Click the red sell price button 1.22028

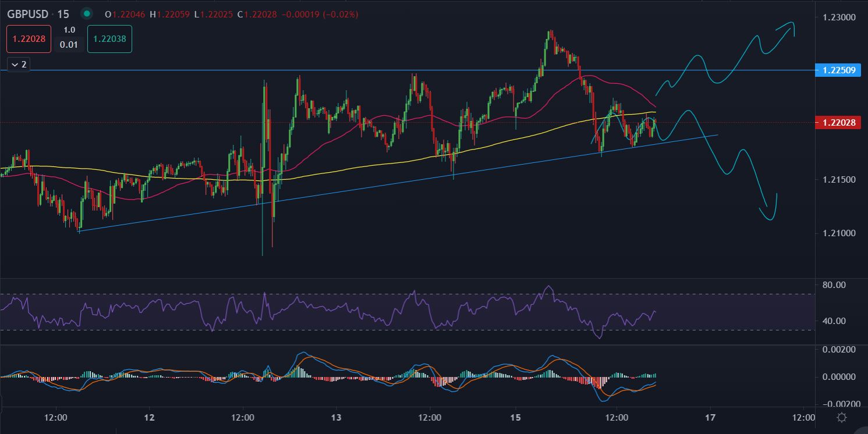pyautogui.click(x=29, y=39)
